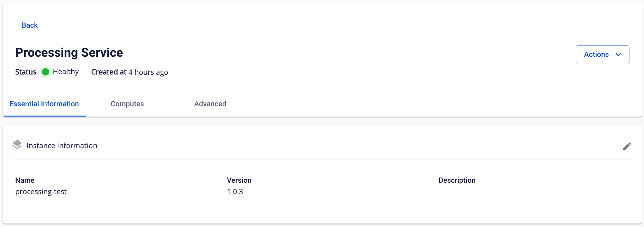This screenshot has width=644, height=227.
Task: Click the Description field label
Action: pos(457,180)
